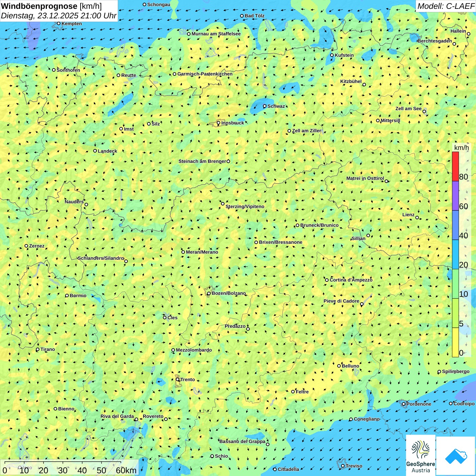The image size is (476, 476).
Task: Click the Sillian label
Action: 358,238
